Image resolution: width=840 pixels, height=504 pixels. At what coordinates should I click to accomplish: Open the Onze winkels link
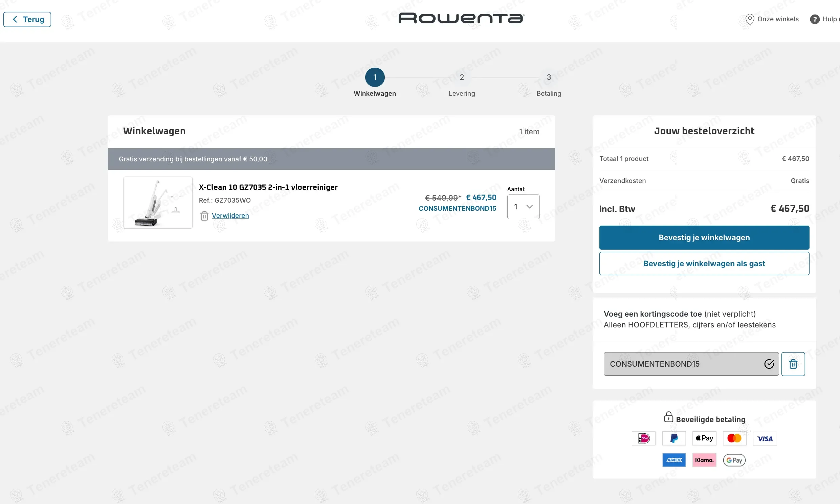coord(778,19)
